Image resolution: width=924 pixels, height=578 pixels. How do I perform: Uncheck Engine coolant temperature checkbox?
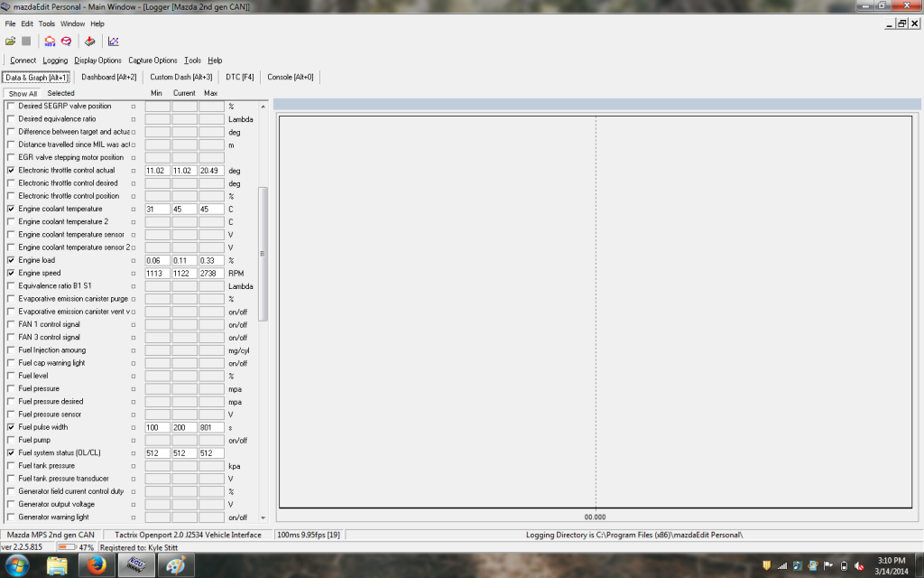click(x=11, y=209)
